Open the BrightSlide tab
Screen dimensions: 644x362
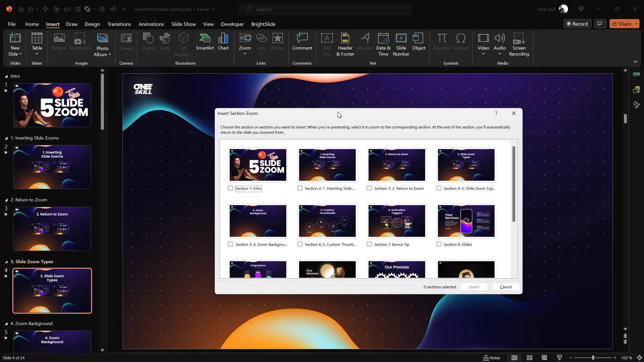[263, 24]
